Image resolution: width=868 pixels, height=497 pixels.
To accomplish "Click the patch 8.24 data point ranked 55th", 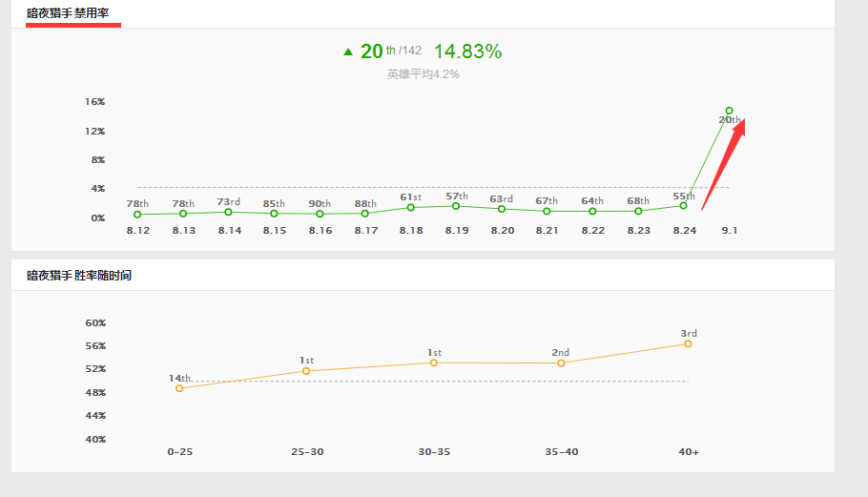I will pos(683,205).
